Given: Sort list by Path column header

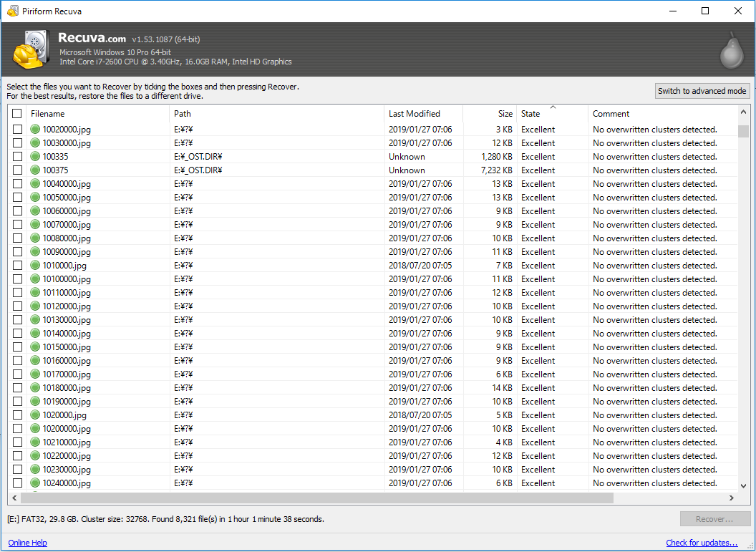Looking at the screenshot, I should click(x=277, y=114).
